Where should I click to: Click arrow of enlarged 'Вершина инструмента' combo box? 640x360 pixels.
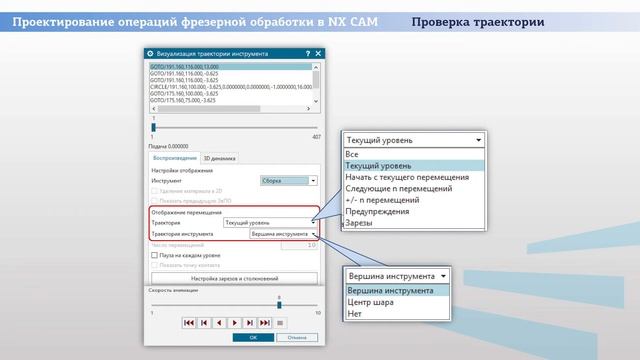pyautogui.click(x=443, y=276)
